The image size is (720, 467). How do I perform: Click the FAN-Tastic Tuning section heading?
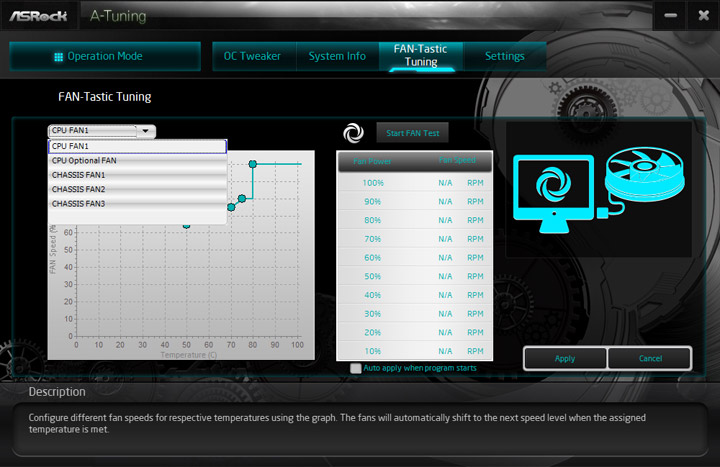(105, 97)
